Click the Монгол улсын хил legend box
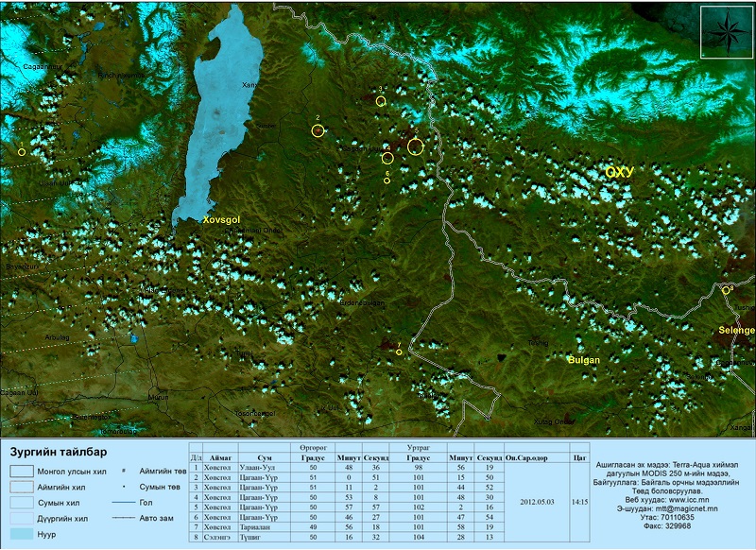Image resolution: width=756 pixels, height=550 pixels. click(x=22, y=471)
